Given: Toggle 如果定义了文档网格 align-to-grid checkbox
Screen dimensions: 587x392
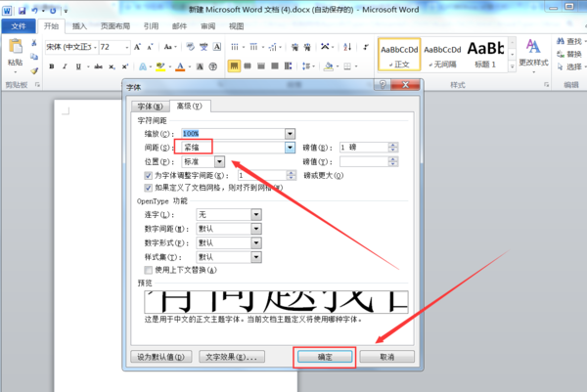Looking at the screenshot, I should click(x=149, y=188).
